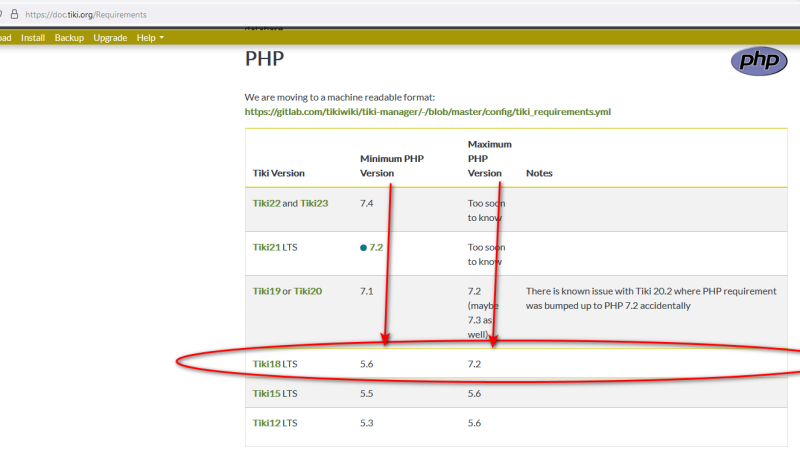Click the Maximum PHP Version column header

pyautogui.click(x=489, y=159)
